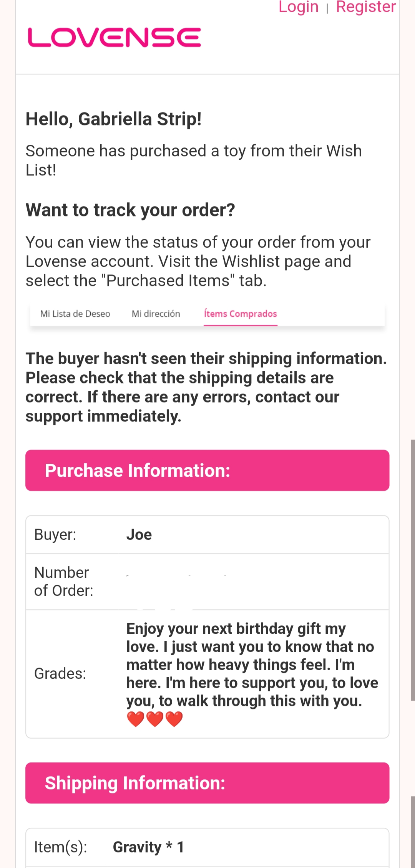Viewport: 415px width, 868px height.
Task: Click the Grades label
Action: tap(60, 673)
